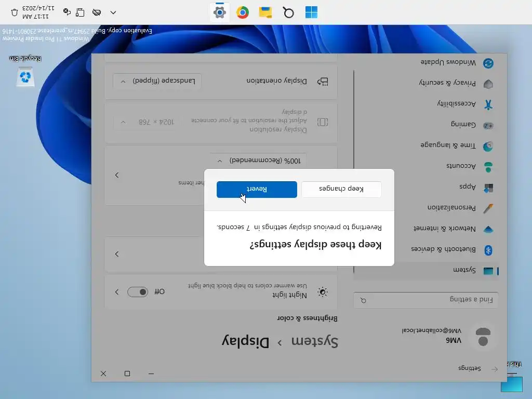
Task: Click the notification bell icon in tray
Action: [x=14, y=12]
